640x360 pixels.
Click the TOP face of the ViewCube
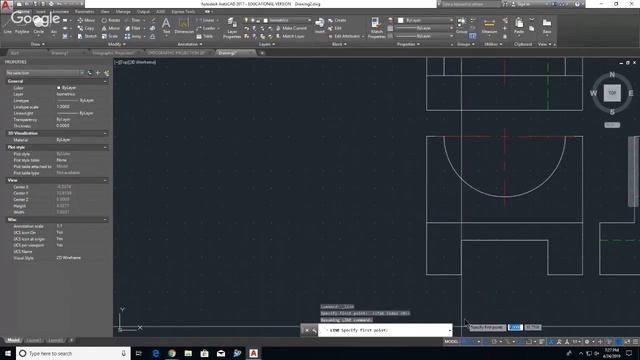(x=612, y=93)
